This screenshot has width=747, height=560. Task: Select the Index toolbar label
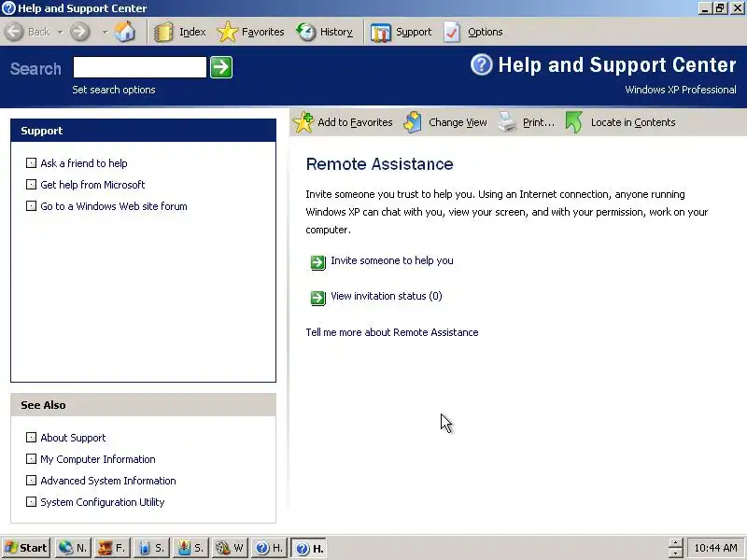[192, 32]
